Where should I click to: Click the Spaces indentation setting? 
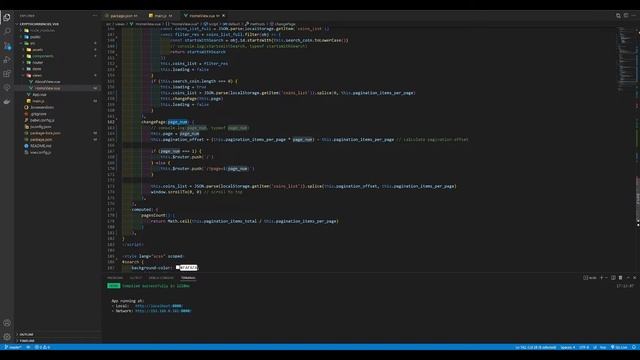coord(568,347)
